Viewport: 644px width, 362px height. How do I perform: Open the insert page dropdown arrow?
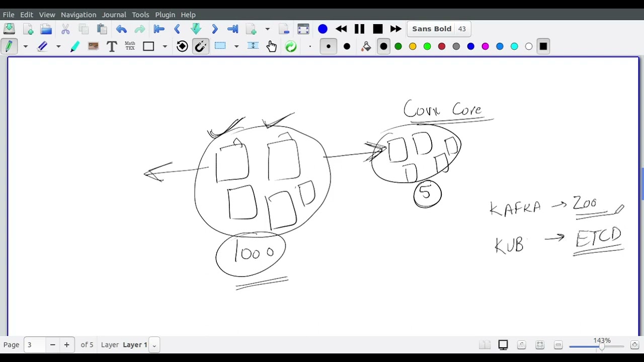pyautogui.click(x=267, y=29)
